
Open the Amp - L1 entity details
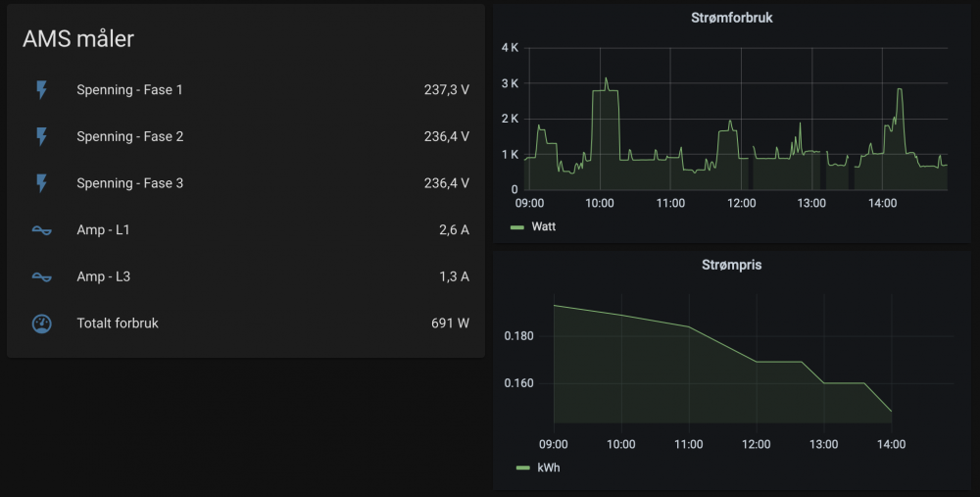pyautogui.click(x=104, y=230)
